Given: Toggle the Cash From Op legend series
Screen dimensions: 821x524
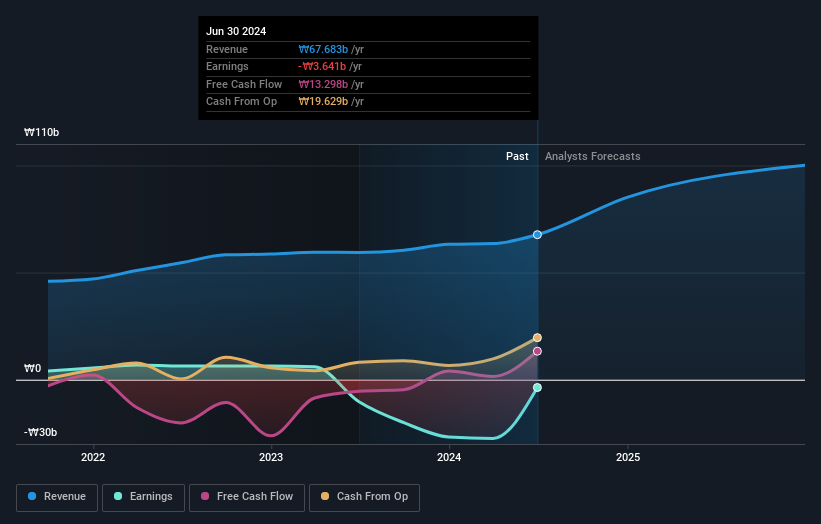Looking at the screenshot, I should pyautogui.click(x=364, y=497).
